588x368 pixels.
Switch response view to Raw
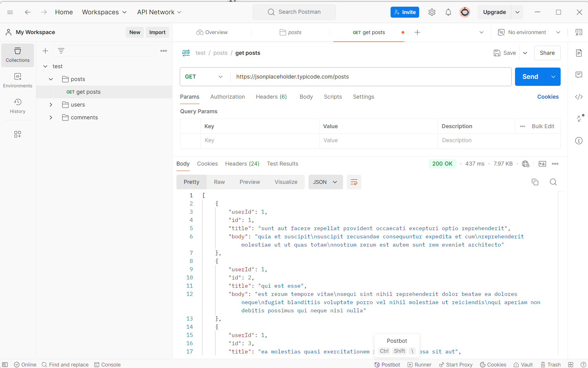tap(219, 182)
